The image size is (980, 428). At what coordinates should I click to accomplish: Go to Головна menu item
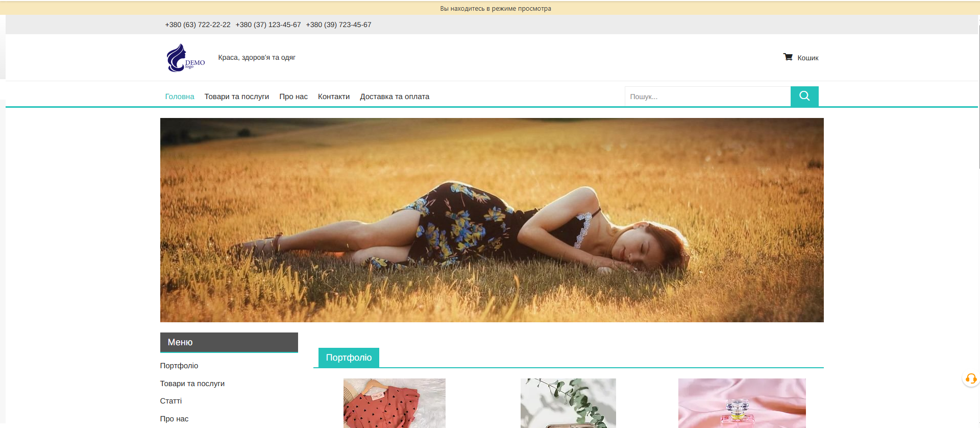pos(180,97)
